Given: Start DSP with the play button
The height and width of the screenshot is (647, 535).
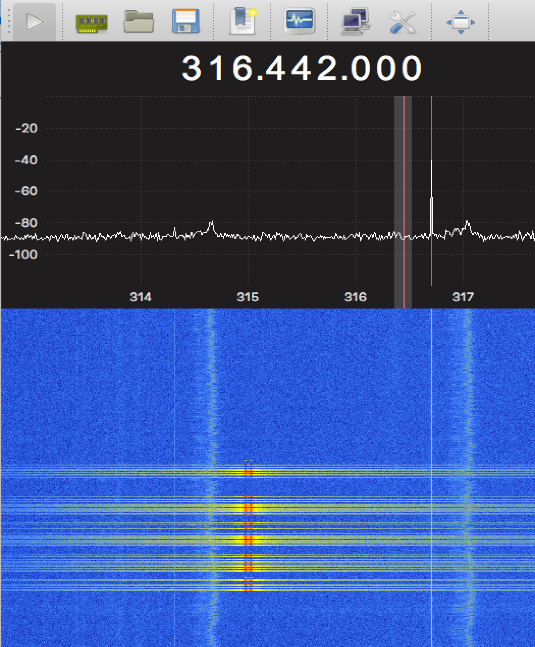Looking at the screenshot, I should 34,21.
